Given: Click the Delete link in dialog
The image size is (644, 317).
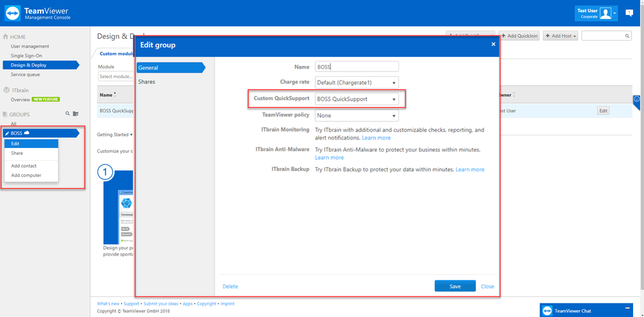Looking at the screenshot, I should pos(230,287).
